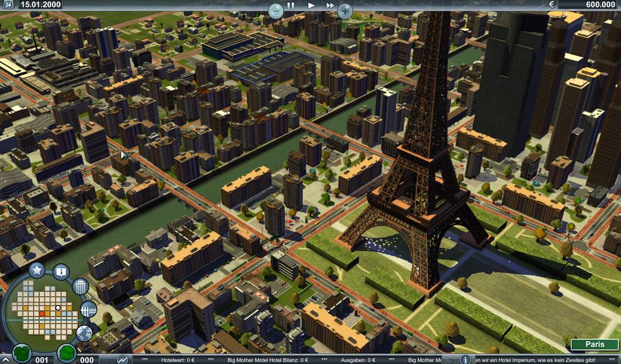The width and height of the screenshot is (621, 364).
Task: Open the statistics chart icon
Action: (122, 360)
